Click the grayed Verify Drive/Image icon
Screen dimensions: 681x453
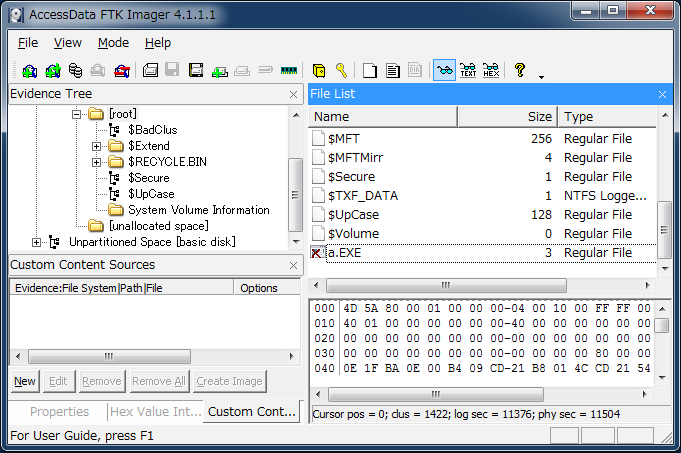(x=265, y=69)
